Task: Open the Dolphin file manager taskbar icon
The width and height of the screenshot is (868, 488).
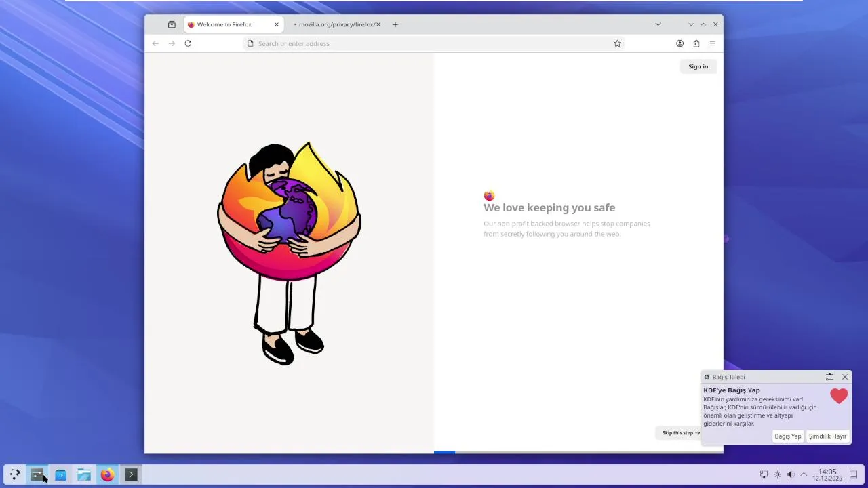Action: coord(84,474)
